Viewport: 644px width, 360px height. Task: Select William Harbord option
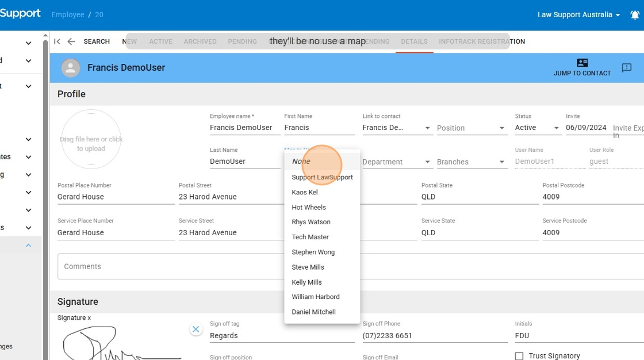pos(322,297)
